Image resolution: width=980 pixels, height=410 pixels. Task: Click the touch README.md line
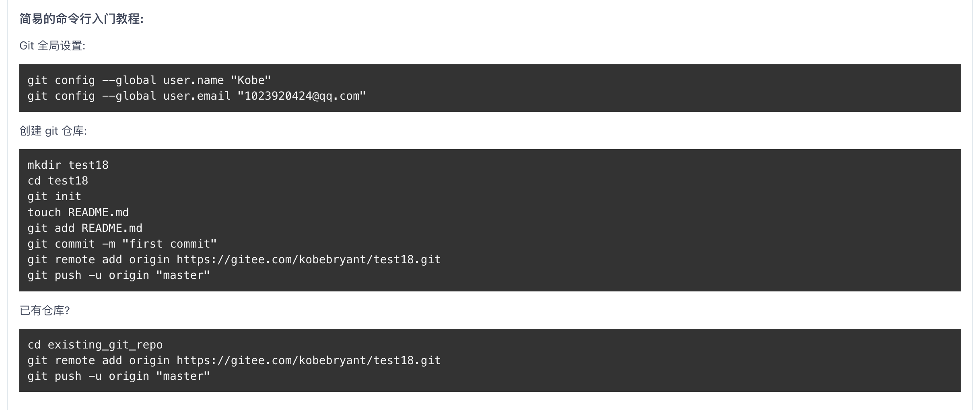78,213
